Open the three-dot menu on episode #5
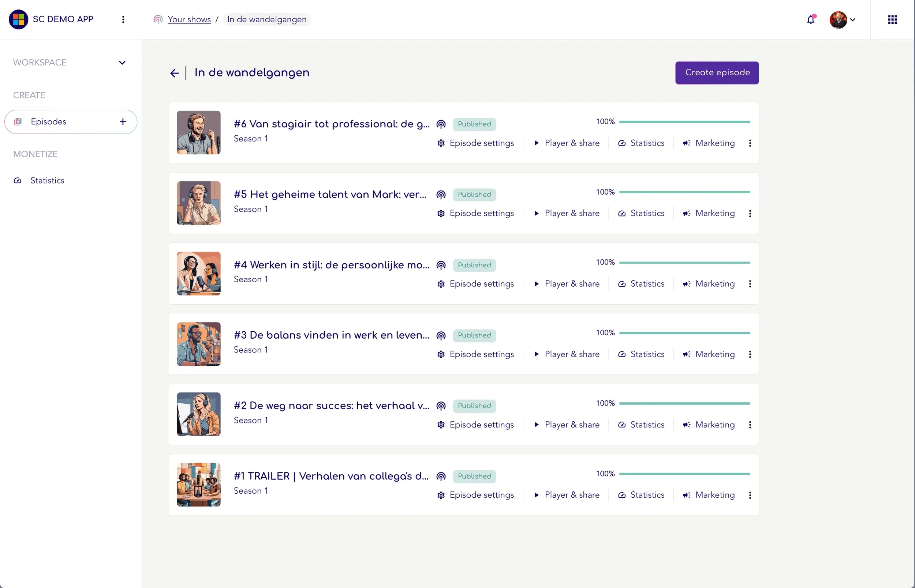 (x=750, y=214)
